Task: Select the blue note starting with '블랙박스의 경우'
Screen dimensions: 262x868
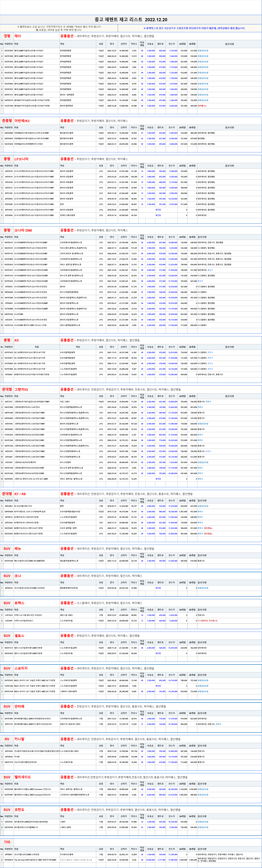Action: (x=194, y=28)
